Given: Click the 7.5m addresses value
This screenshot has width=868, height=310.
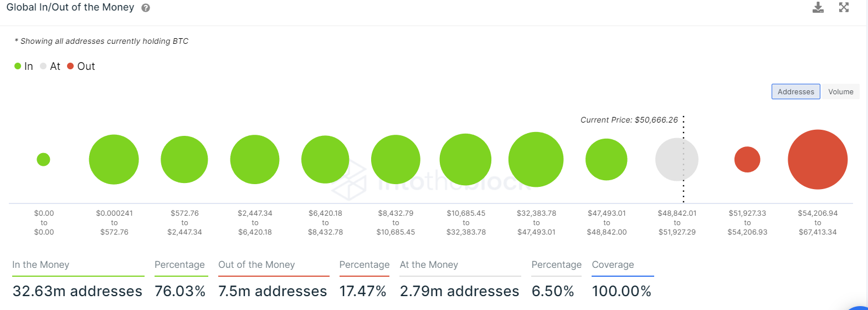Looking at the screenshot, I should click(x=273, y=291).
